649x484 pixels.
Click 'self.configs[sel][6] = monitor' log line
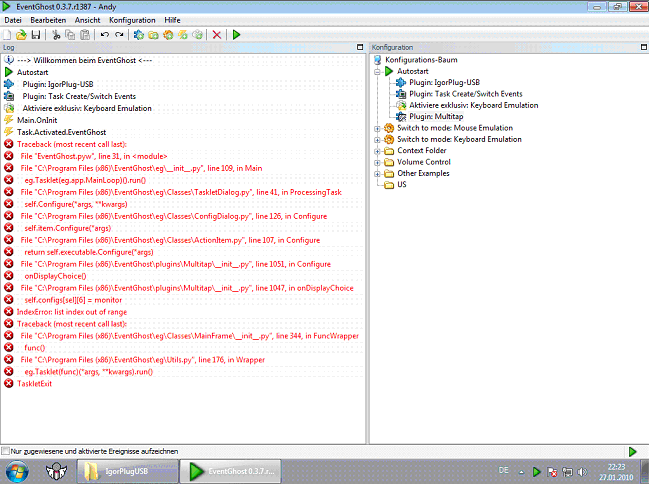(73, 300)
